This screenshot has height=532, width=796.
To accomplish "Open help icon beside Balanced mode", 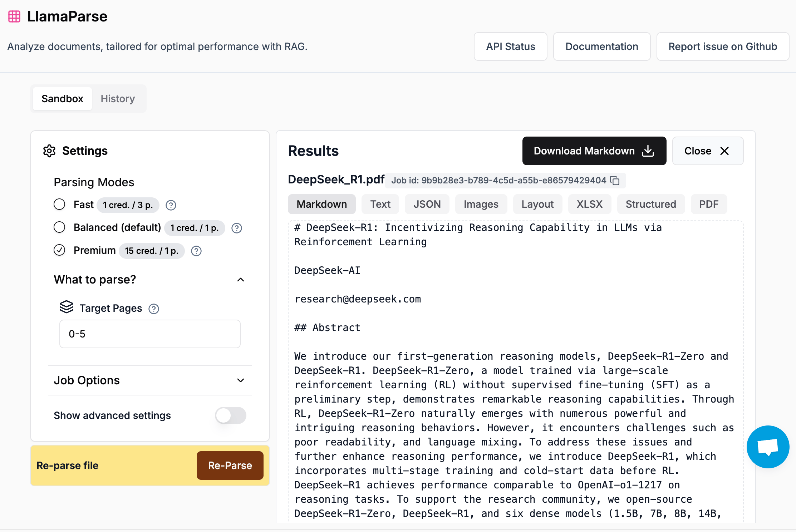I will [237, 228].
